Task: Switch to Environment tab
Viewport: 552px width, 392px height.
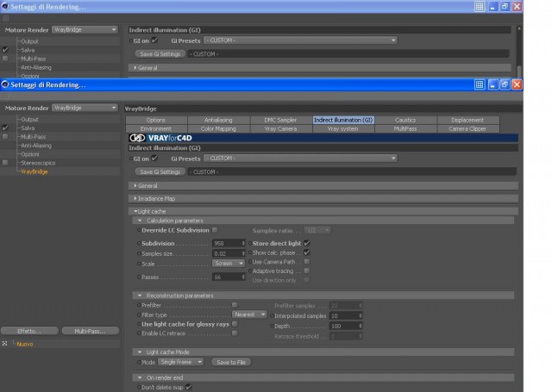Action: click(156, 128)
